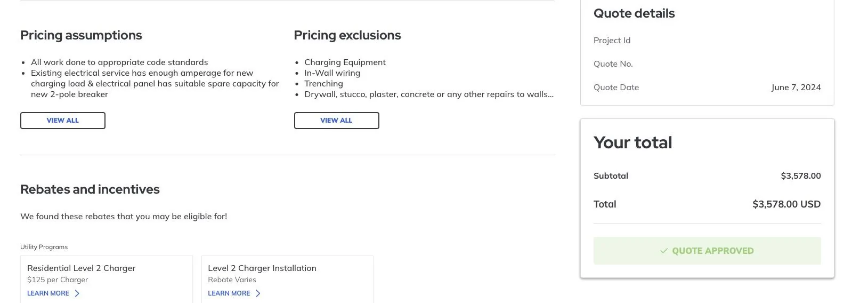Viewport: 868px width, 303px height.
Task: Click View All under Pricing exclusions
Action: pos(336,121)
